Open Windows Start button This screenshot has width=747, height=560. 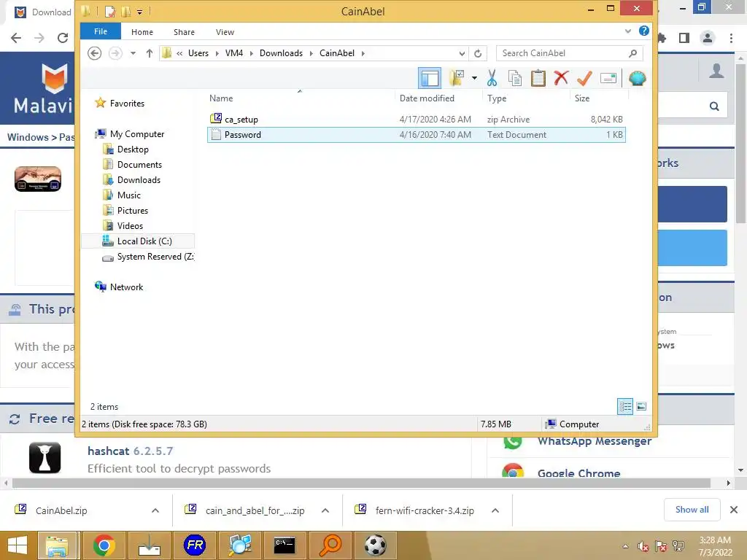[x=18, y=545]
